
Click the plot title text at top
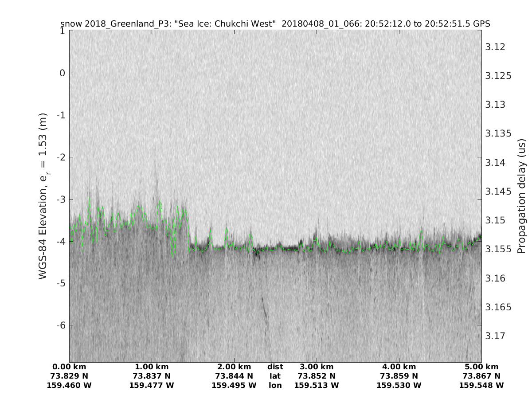click(275, 24)
